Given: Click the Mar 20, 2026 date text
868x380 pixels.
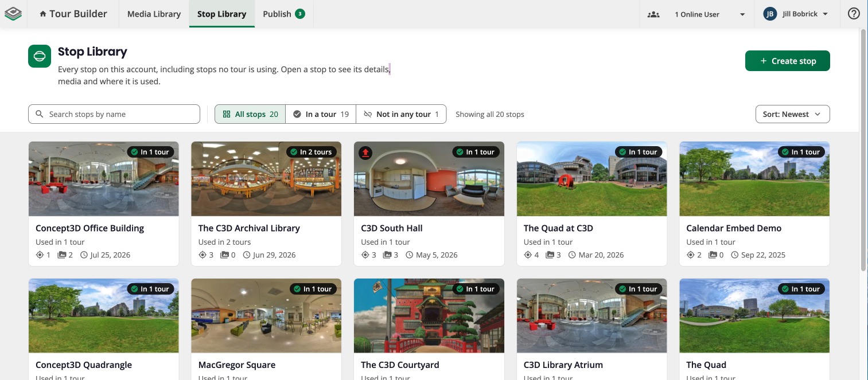Looking at the screenshot, I should (601, 255).
